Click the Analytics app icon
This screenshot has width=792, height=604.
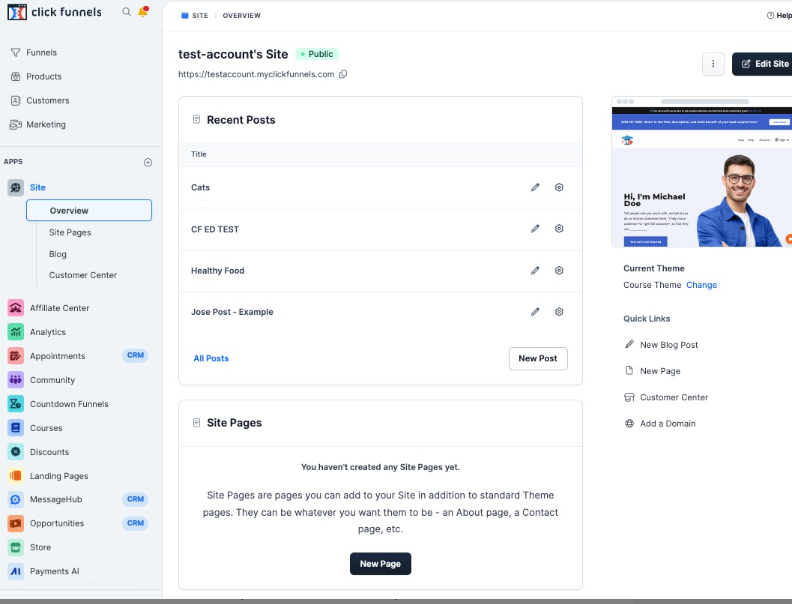point(16,332)
